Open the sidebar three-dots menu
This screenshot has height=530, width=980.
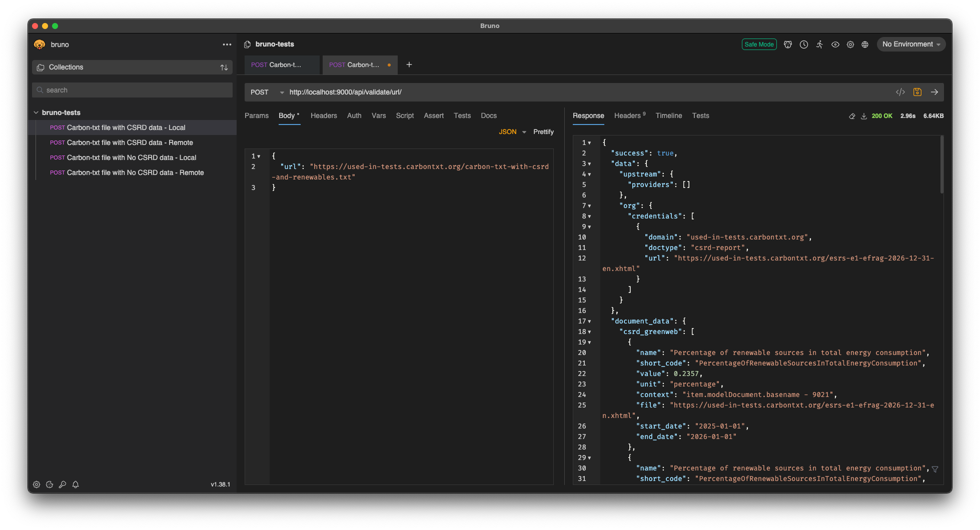[x=227, y=44]
